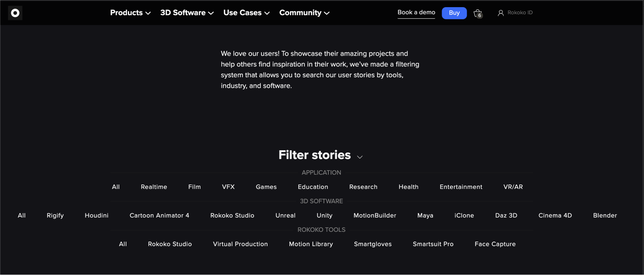Click the 'We love our users!' paragraph
The width and height of the screenshot is (644, 275).
click(320, 70)
